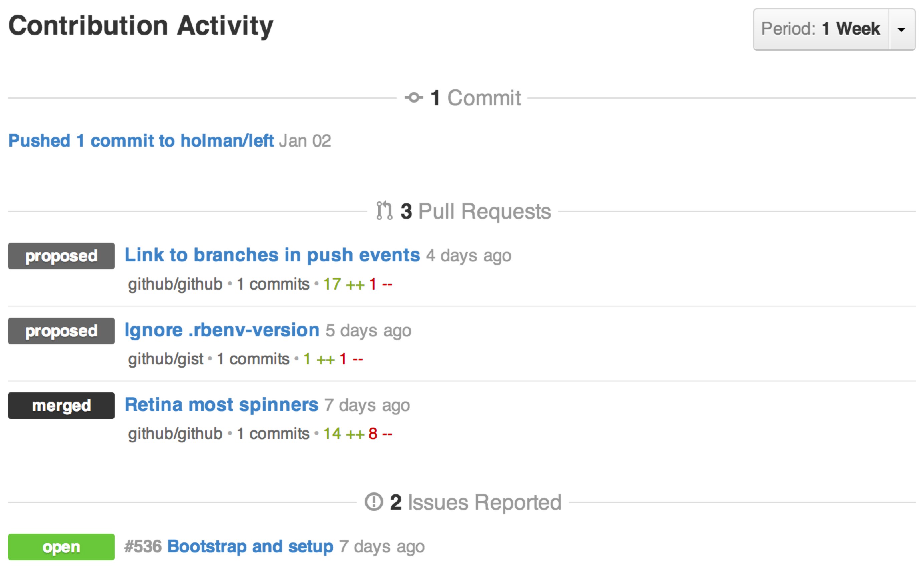Click the issues reported exclamation icon
The width and height of the screenshot is (924, 571).
[x=374, y=502]
